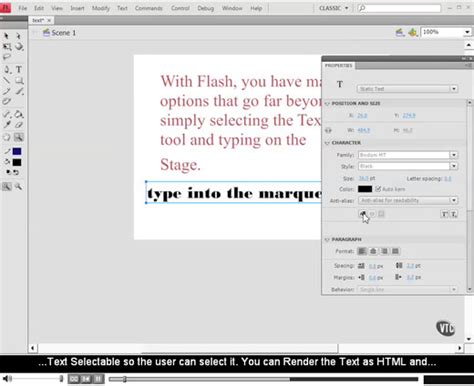Click the Edit Symbols icon

pyautogui.click(x=413, y=32)
